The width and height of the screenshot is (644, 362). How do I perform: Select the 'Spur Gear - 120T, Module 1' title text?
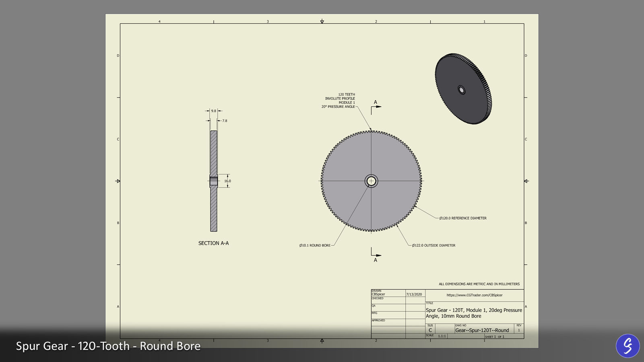474,313
